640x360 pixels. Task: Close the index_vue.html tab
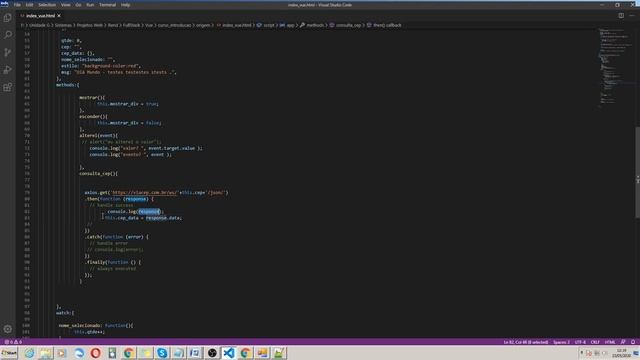pyautogui.click(x=59, y=16)
